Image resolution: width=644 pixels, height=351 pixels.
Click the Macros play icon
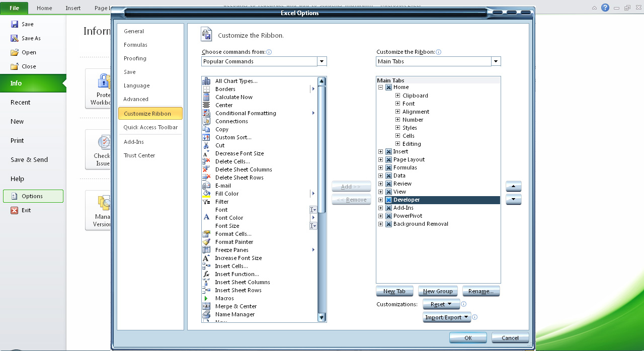(x=206, y=298)
